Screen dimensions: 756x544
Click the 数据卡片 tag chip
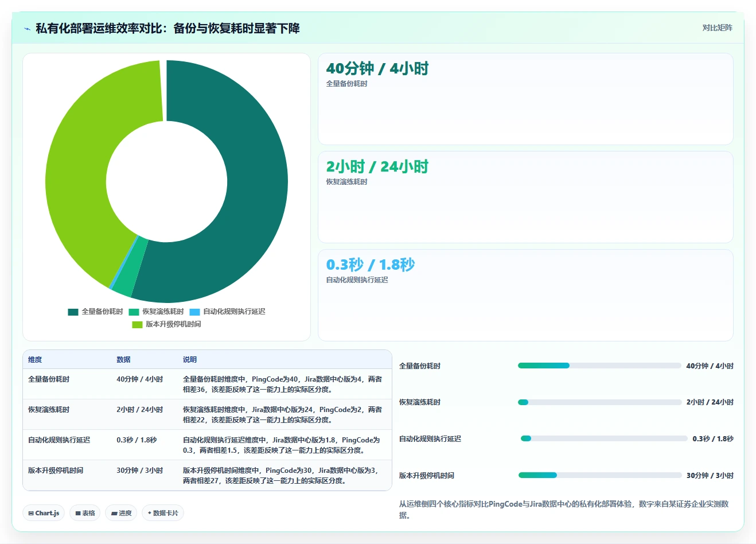point(163,513)
